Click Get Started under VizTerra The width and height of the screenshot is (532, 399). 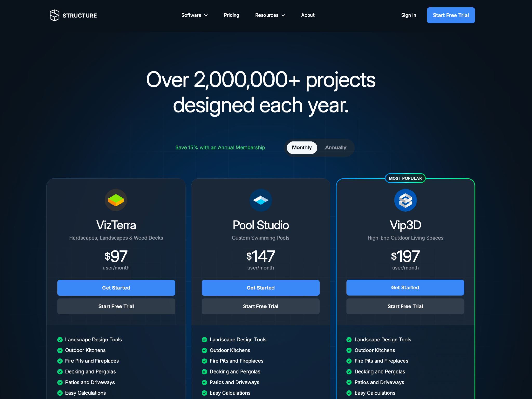coord(116,288)
